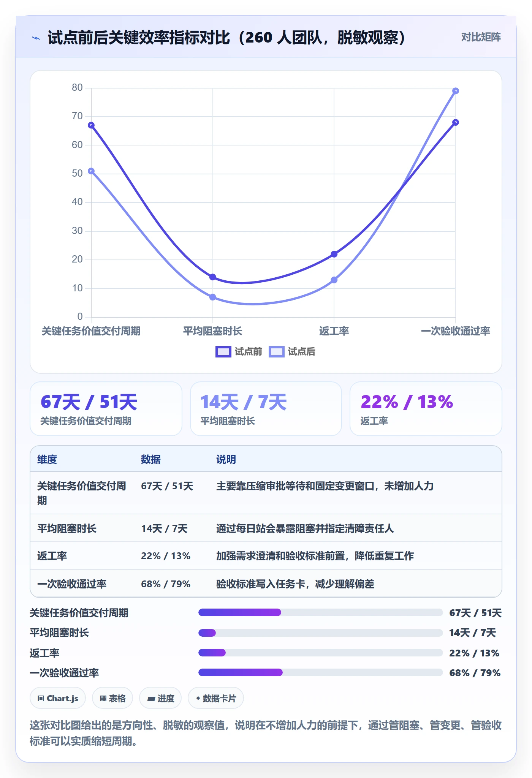Click the bar icon in 进度 tag

[151, 699]
